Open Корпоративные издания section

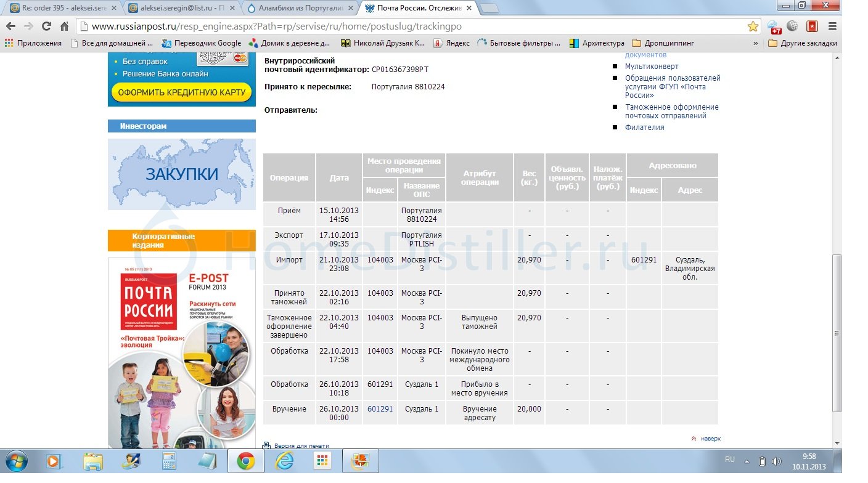182,240
